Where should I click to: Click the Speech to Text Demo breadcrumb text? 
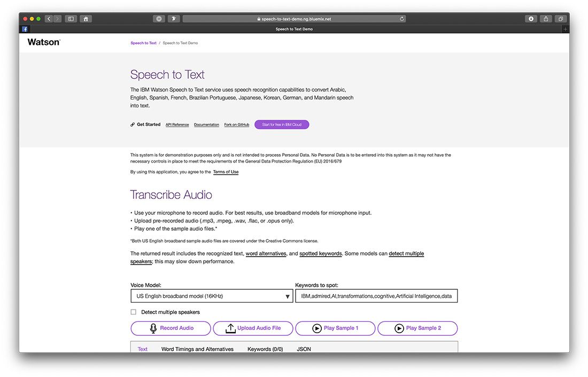click(x=180, y=43)
